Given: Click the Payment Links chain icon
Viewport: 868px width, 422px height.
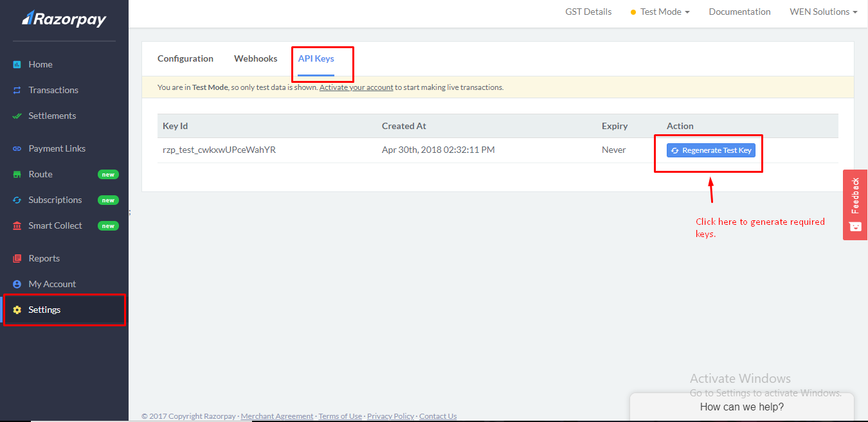Looking at the screenshot, I should point(17,149).
